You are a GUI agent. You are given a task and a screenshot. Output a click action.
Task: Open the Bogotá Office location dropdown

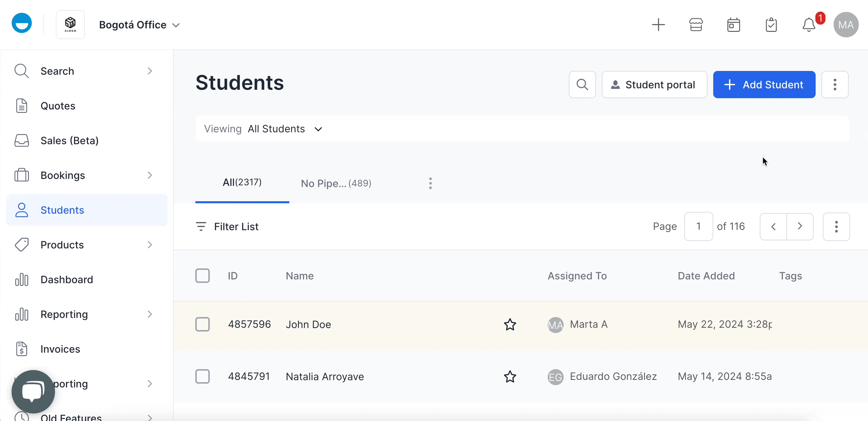139,24
